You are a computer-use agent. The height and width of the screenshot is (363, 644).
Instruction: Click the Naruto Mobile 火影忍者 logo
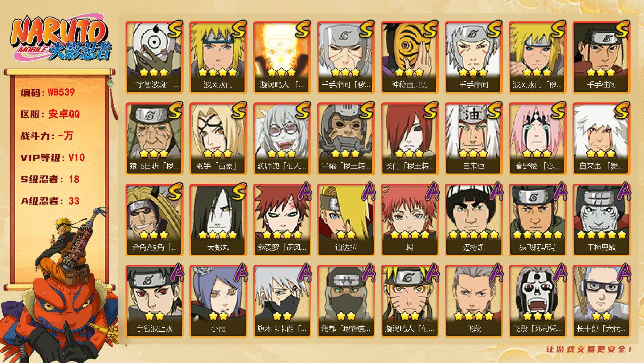(x=61, y=38)
